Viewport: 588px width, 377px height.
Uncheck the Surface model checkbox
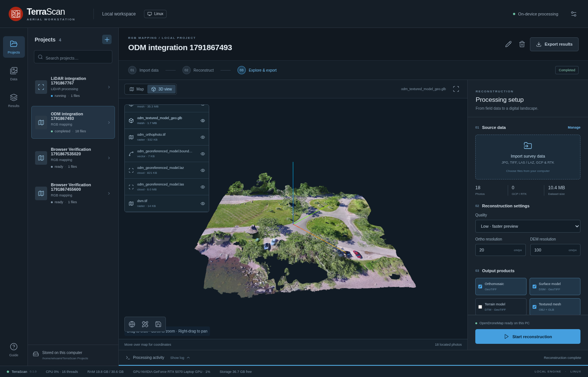point(534,287)
